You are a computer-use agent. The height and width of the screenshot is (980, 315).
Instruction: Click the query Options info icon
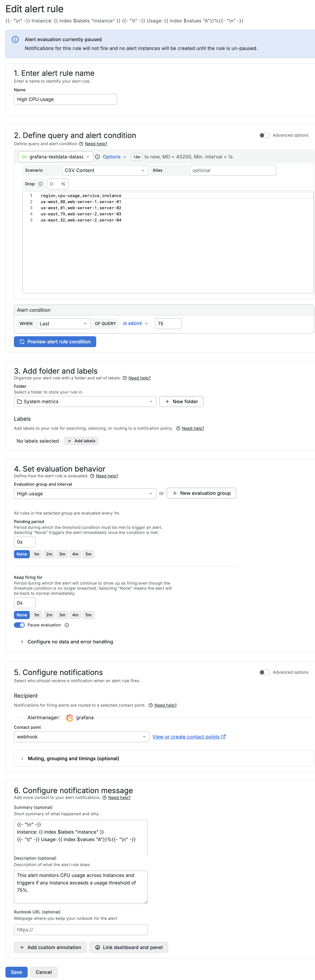[98, 157]
